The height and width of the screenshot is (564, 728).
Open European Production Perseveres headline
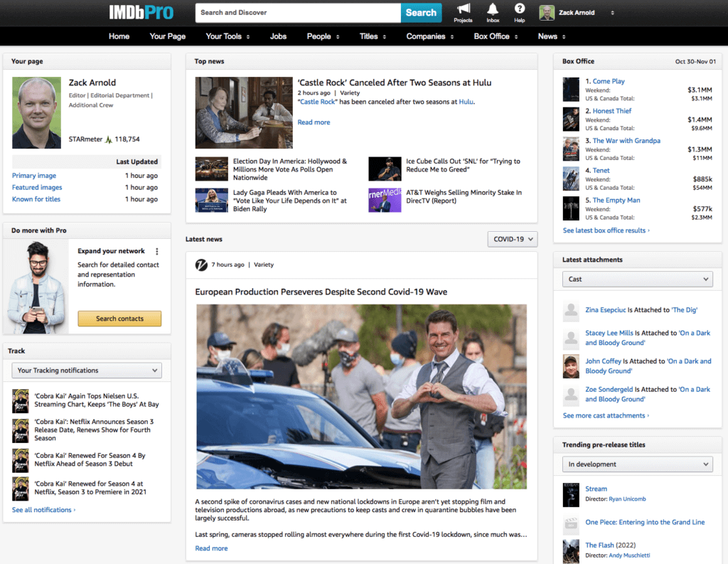pos(321,292)
